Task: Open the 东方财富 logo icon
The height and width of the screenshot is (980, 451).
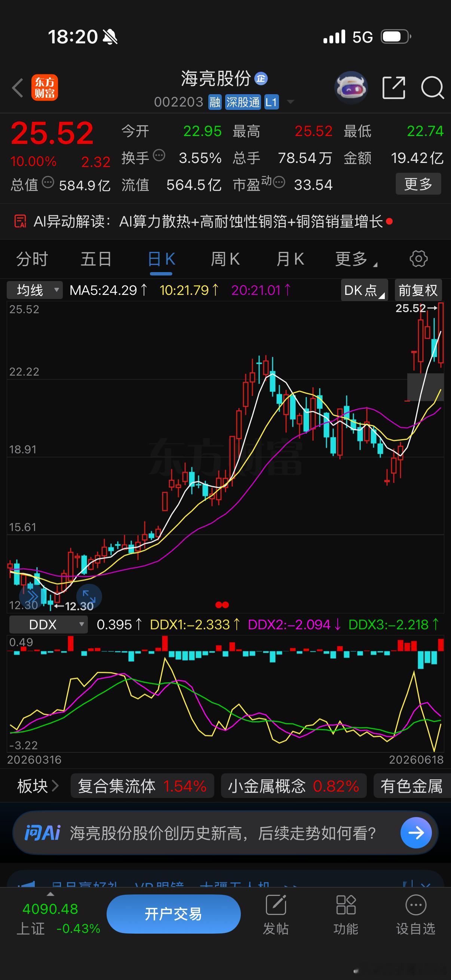Action: [x=45, y=87]
